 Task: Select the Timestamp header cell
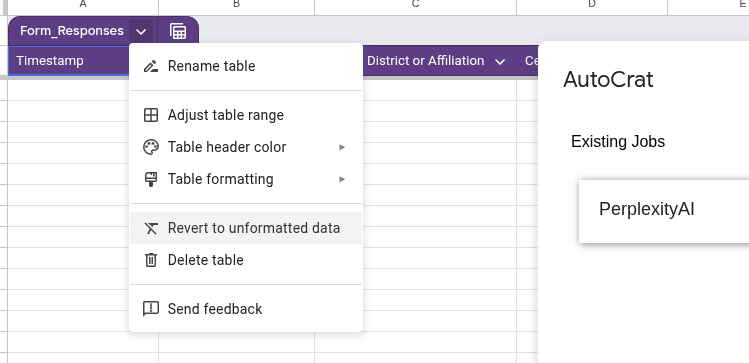(69, 61)
